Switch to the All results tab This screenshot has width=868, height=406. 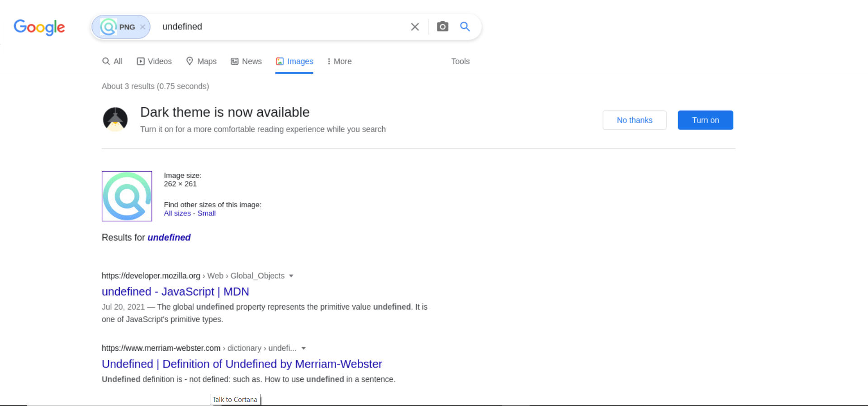click(112, 61)
